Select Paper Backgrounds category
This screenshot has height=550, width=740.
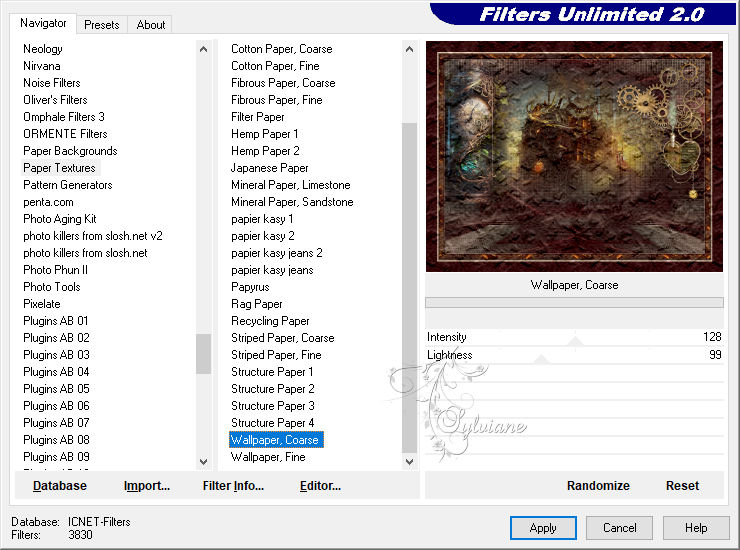pos(70,151)
